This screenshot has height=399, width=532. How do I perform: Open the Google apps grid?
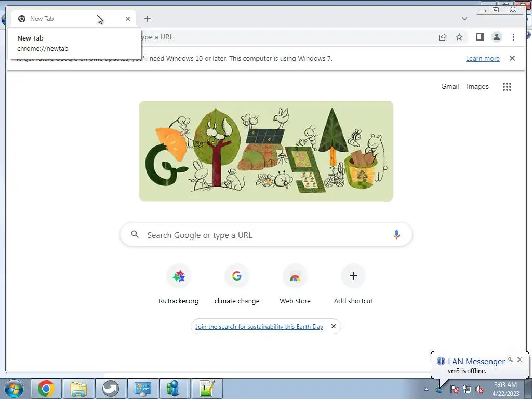(x=507, y=87)
